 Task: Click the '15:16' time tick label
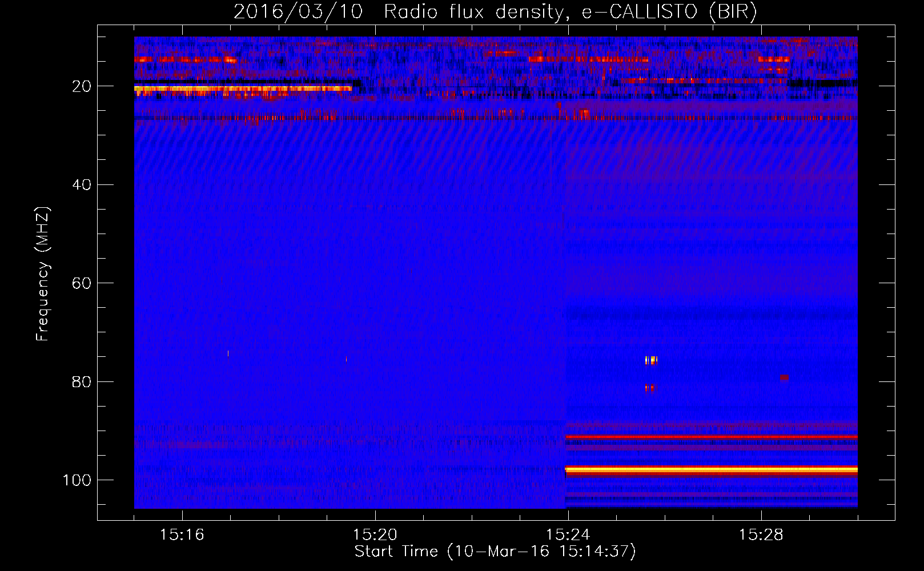(182, 534)
